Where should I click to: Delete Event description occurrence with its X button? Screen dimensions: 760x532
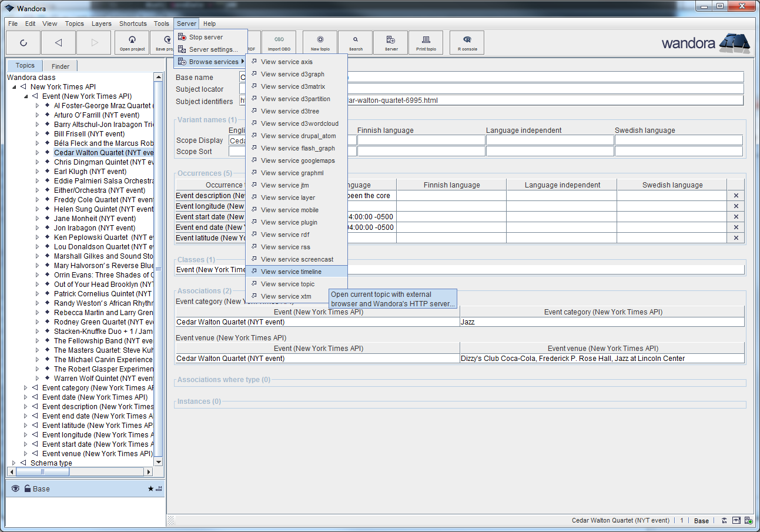pos(735,196)
